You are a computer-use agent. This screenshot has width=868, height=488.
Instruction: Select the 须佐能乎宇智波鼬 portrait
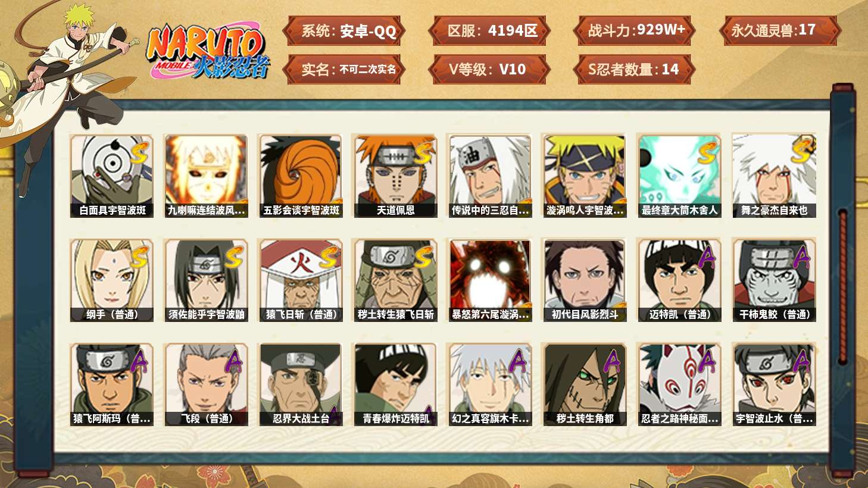206,280
